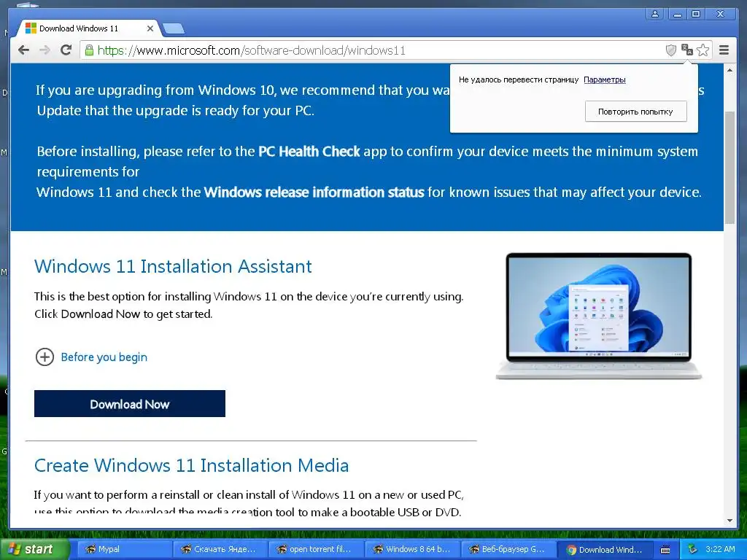Click the Create Windows 11 Installation Media heading
This screenshot has width=747, height=560.
pyautogui.click(x=192, y=465)
